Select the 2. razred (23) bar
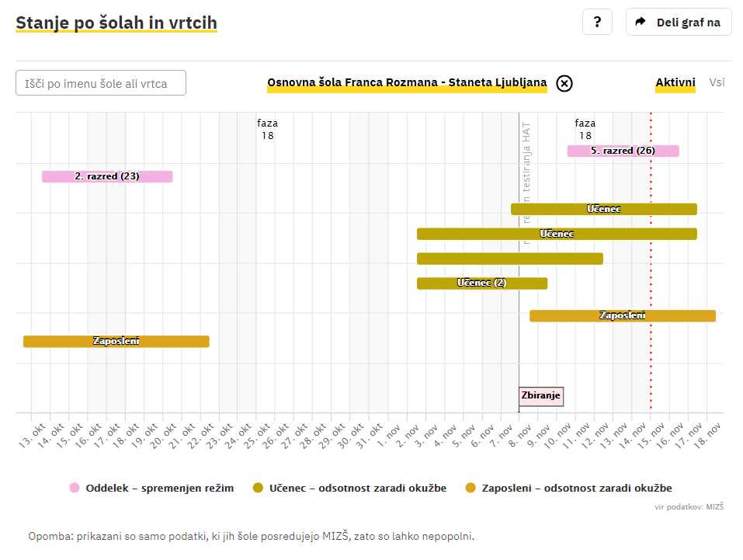This screenshot has height=560, width=743. tap(107, 176)
